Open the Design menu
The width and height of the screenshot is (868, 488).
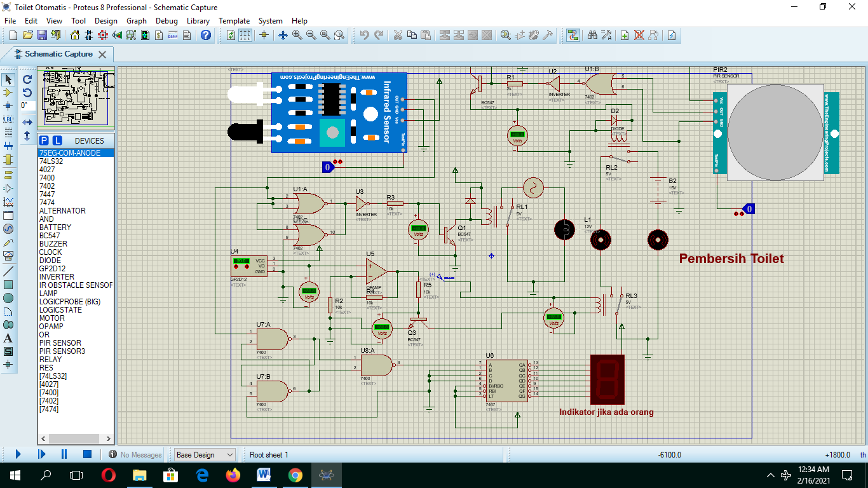click(x=106, y=21)
